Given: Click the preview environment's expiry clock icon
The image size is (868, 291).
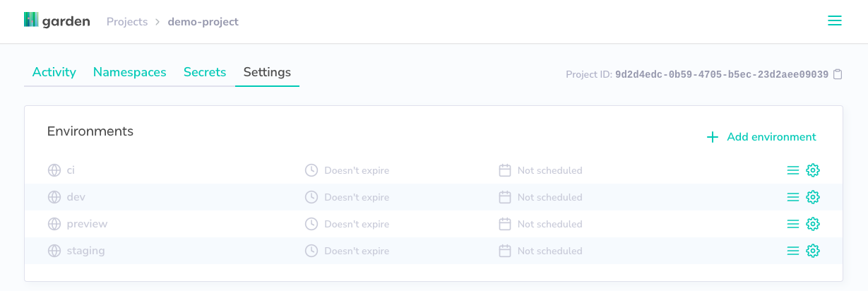Looking at the screenshot, I should click(311, 224).
